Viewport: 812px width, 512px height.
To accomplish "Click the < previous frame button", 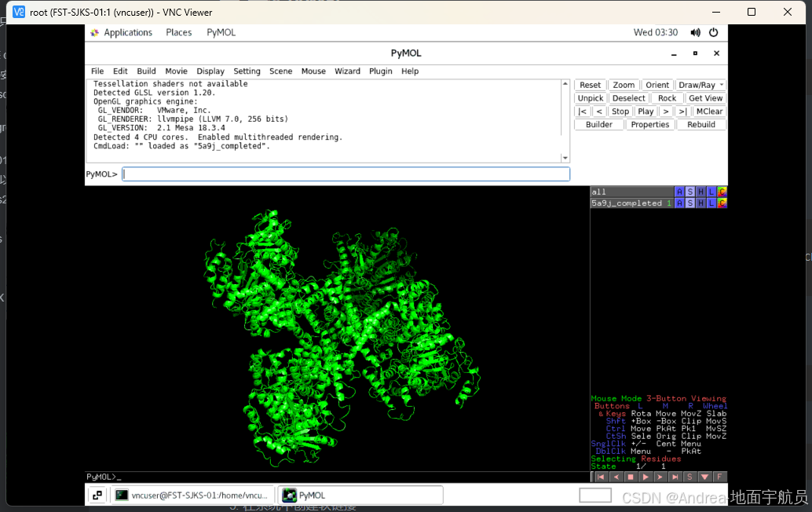I will (599, 112).
